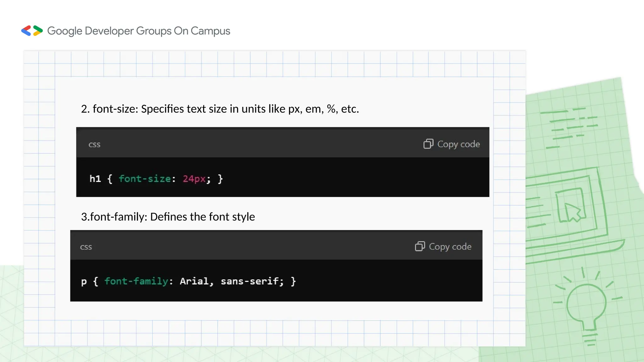The image size is (644, 362).
Task: Click the copy icon in the font-family code block
Action: (x=419, y=246)
